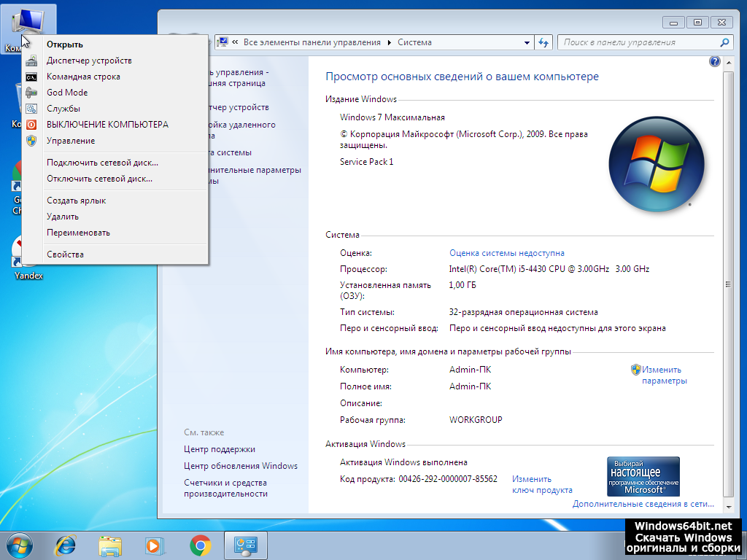Click the scrollbar down arrow in System window
Image resolution: width=747 pixels, height=560 pixels.
(728, 507)
